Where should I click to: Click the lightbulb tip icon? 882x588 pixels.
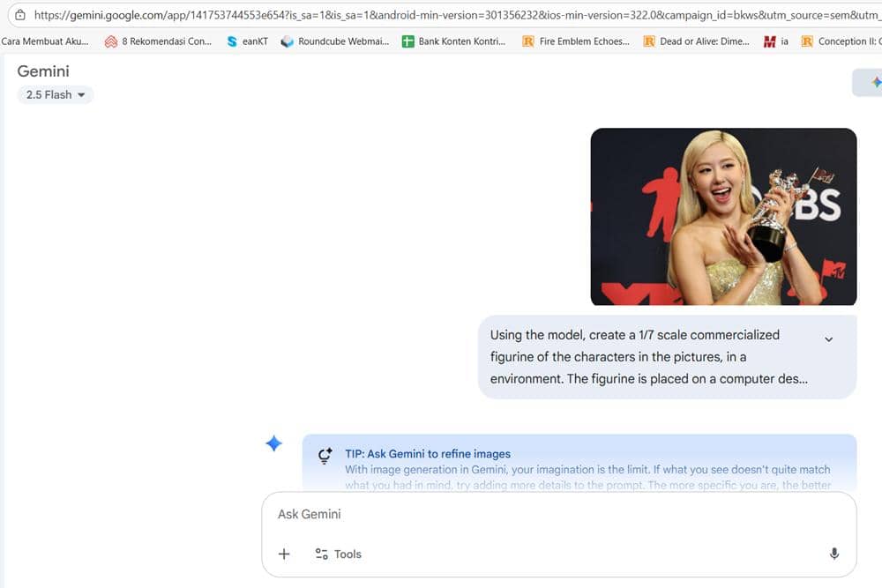click(325, 457)
